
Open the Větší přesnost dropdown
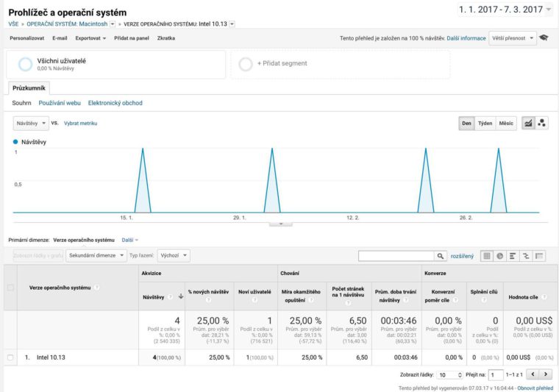(513, 38)
